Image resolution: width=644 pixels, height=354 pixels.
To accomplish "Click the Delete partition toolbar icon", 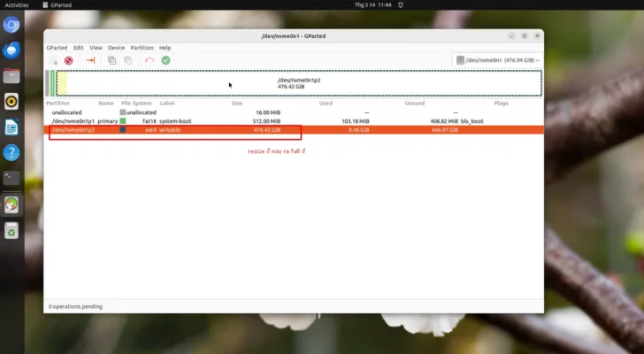I will [x=69, y=61].
